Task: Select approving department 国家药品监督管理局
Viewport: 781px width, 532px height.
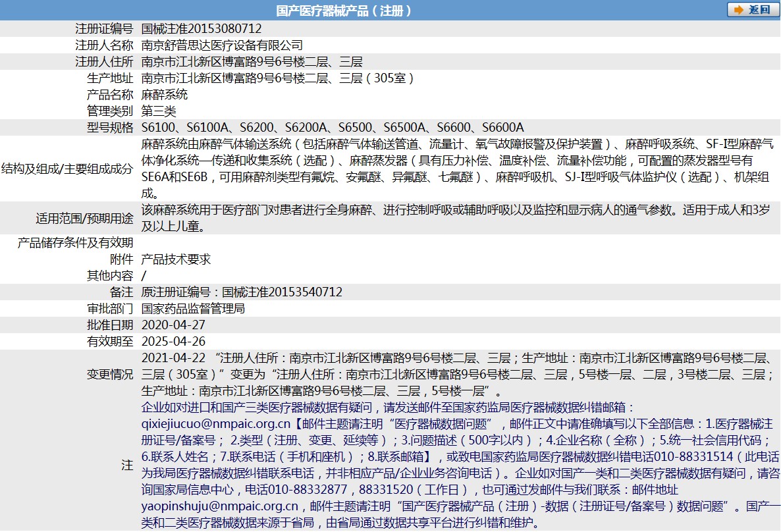Action: pos(193,308)
